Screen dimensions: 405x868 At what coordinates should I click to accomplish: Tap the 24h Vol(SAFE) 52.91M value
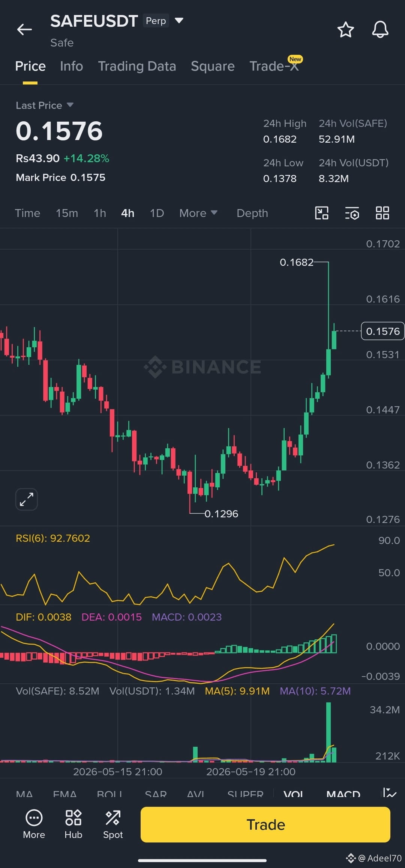tap(337, 139)
